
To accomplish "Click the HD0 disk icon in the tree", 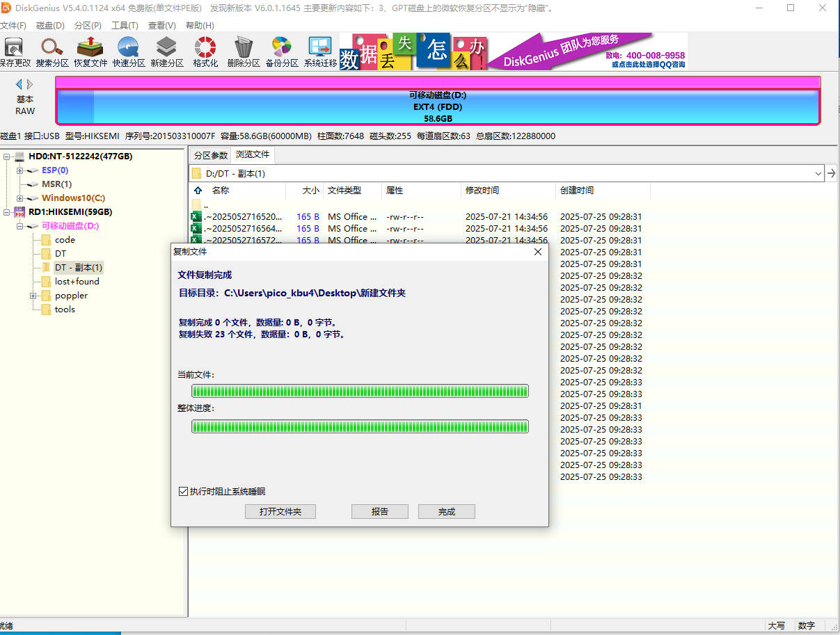I will pos(19,156).
